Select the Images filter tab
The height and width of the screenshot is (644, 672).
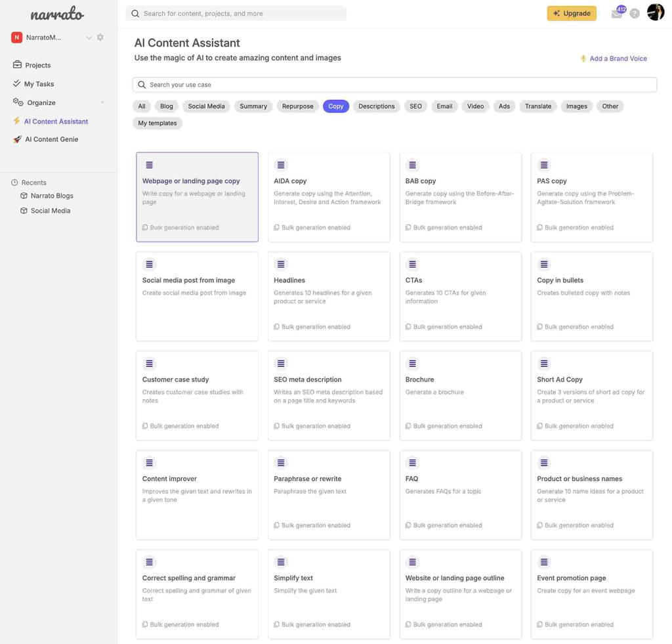tap(577, 106)
